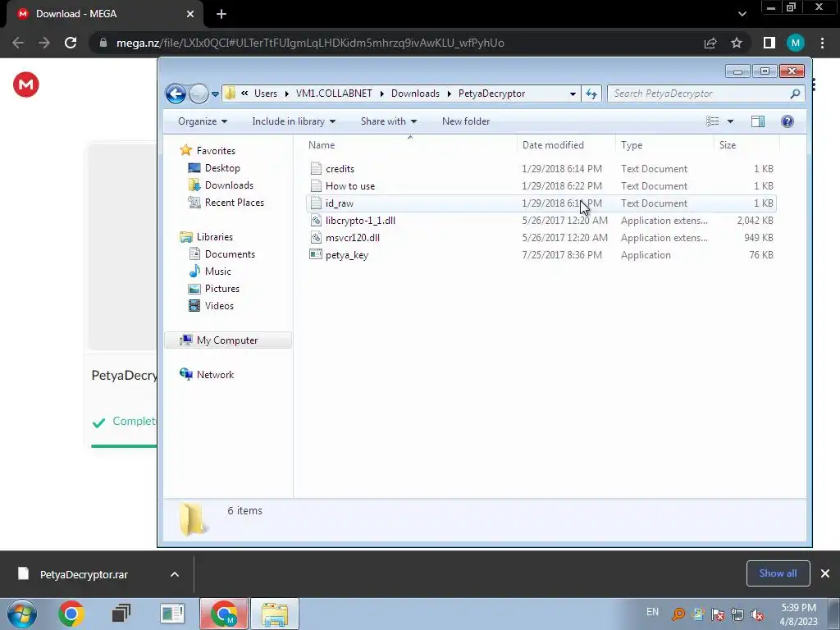The width and height of the screenshot is (840, 630).
Task: Reload the MEGA page in Chrome
Action: (x=71, y=43)
